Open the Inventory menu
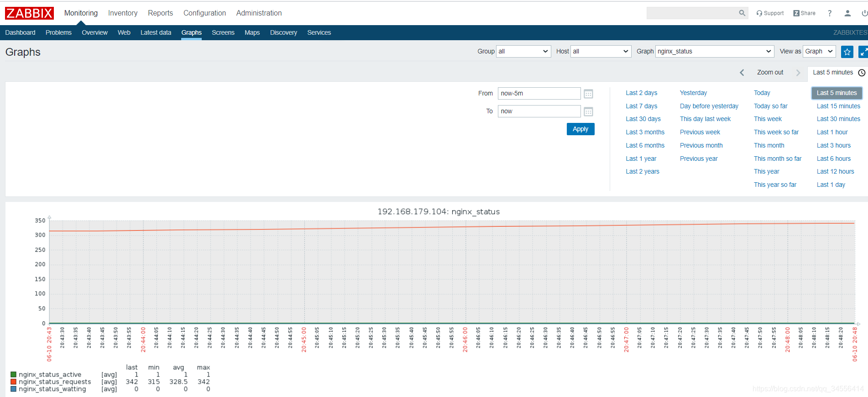This screenshot has height=397, width=868. (x=123, y=13)
